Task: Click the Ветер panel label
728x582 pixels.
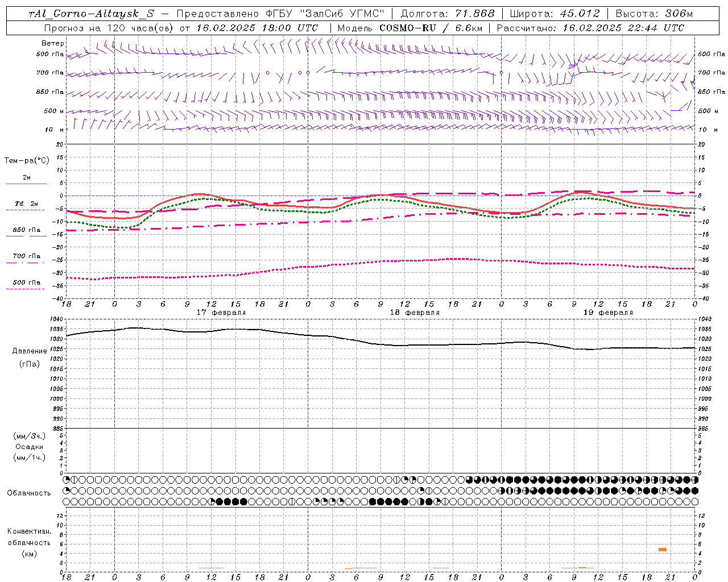Action: pos(53,43)
